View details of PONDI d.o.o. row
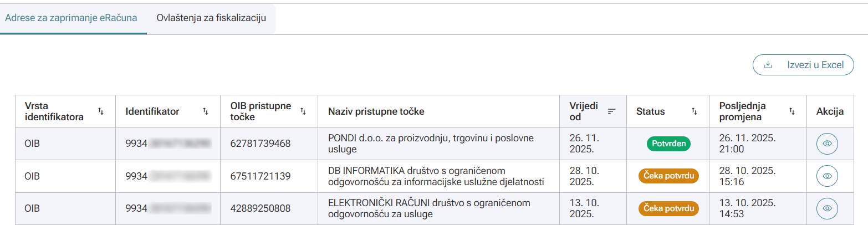This screenshot has width=868, height=225. [827, 144]
